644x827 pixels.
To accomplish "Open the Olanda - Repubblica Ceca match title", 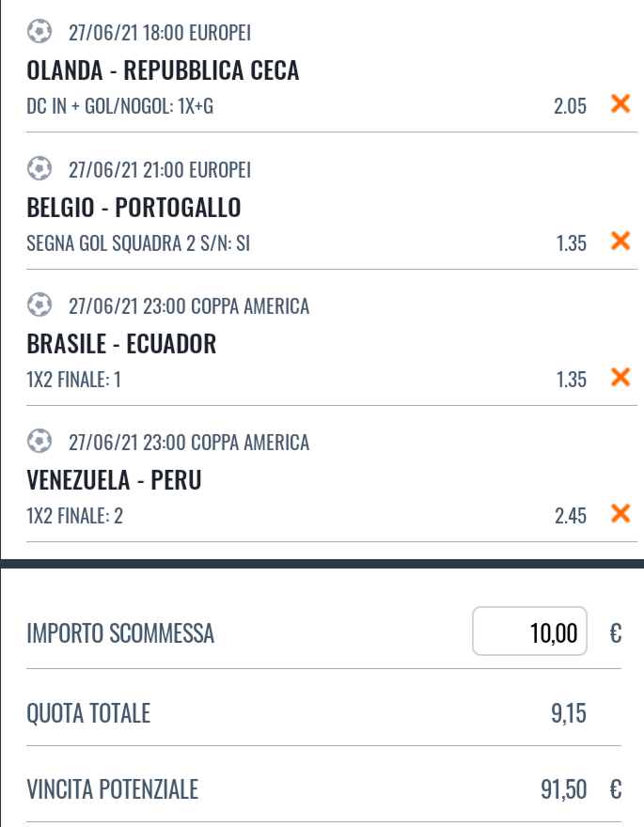I will [x=163, y=70].
